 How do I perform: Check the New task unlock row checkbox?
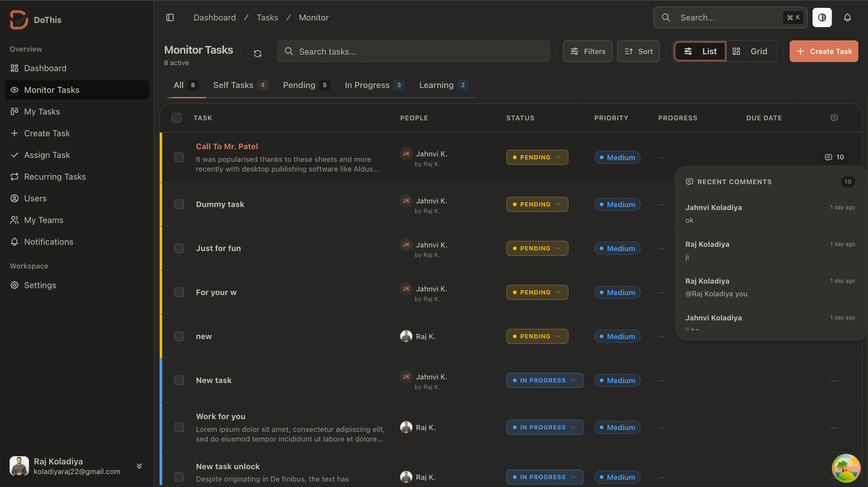[x=179, y=477]
